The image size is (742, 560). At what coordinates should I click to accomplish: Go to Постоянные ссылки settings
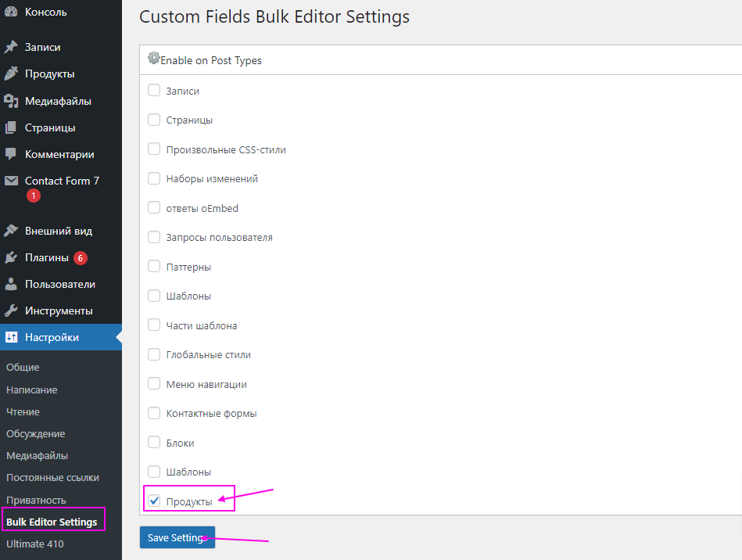52,477
